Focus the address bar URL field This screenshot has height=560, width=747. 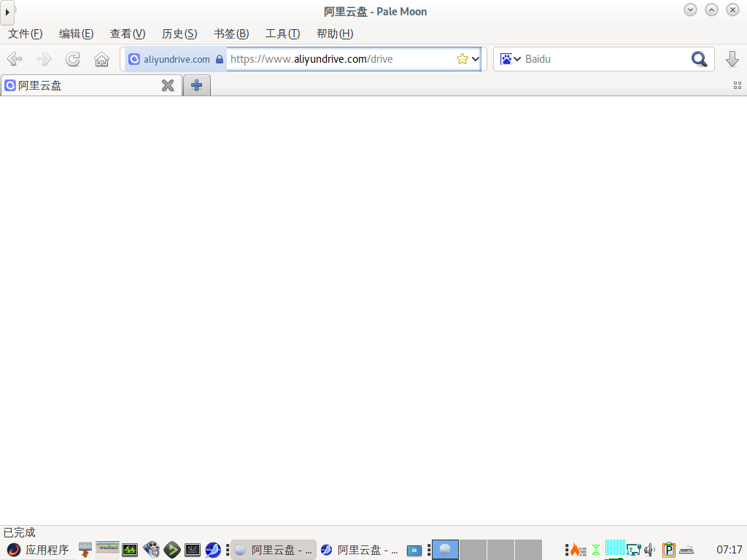341,59
